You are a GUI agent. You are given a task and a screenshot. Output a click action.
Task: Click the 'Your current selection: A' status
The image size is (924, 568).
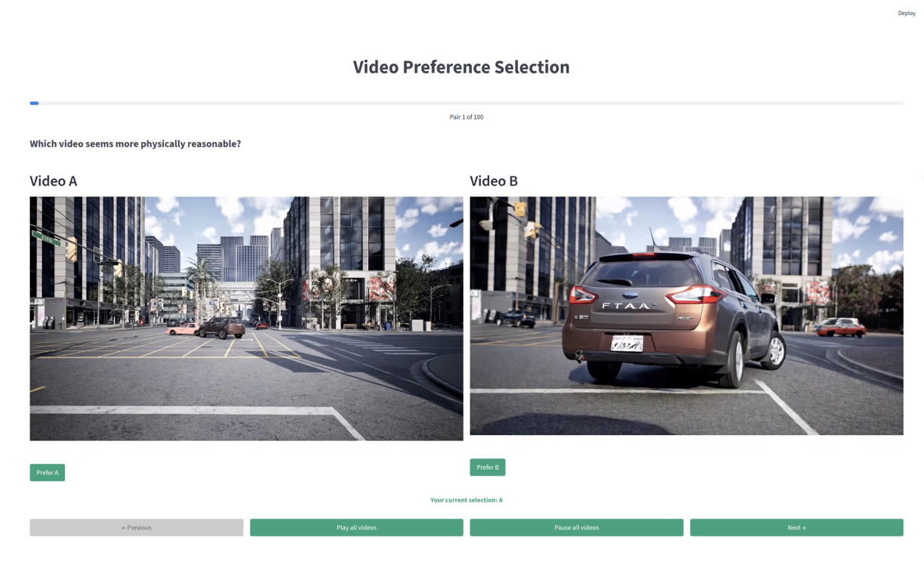[x=467, y=500]
